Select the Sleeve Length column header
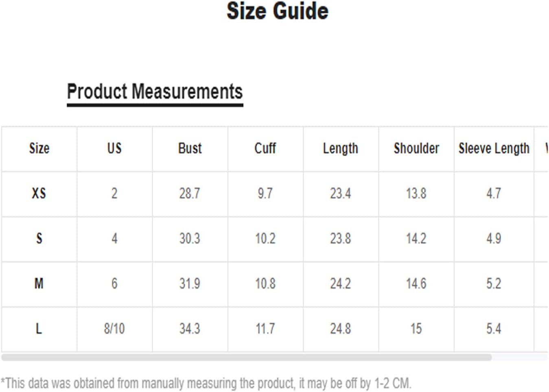 (494, 148)
